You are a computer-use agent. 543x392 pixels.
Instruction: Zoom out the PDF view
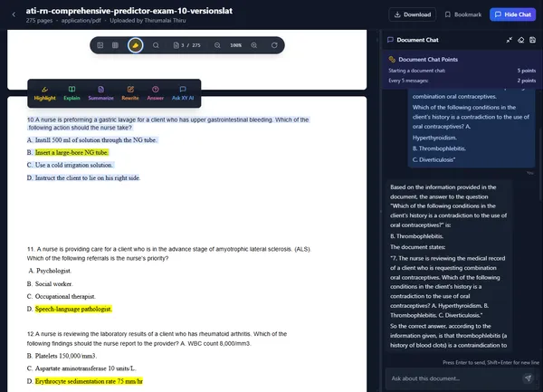click(215, 45)
